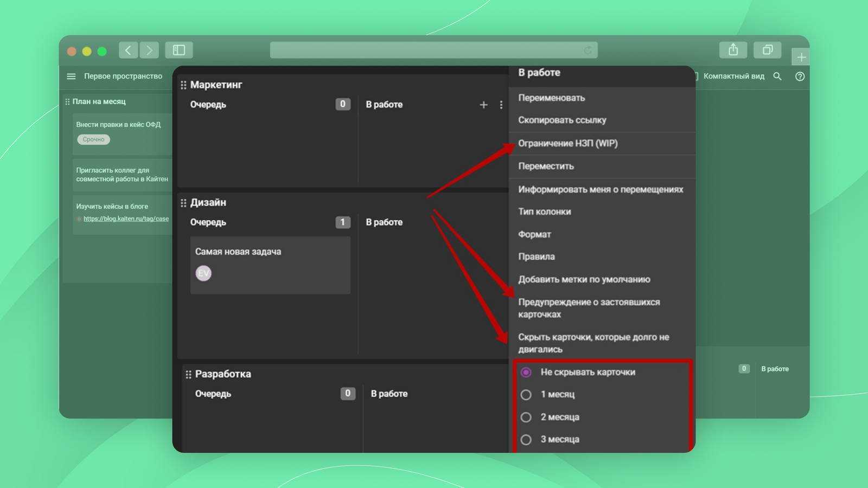Open a new tab with plus icon
Image resolution: width=868 pixels, height=488 pixels.
(x=801, y=57)
